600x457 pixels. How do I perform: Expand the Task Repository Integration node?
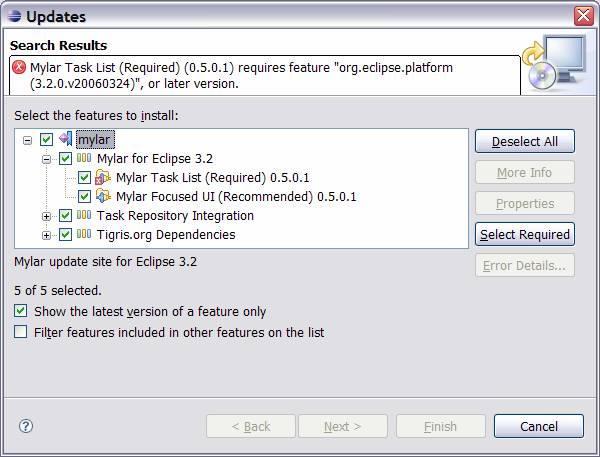click(46, 216)
